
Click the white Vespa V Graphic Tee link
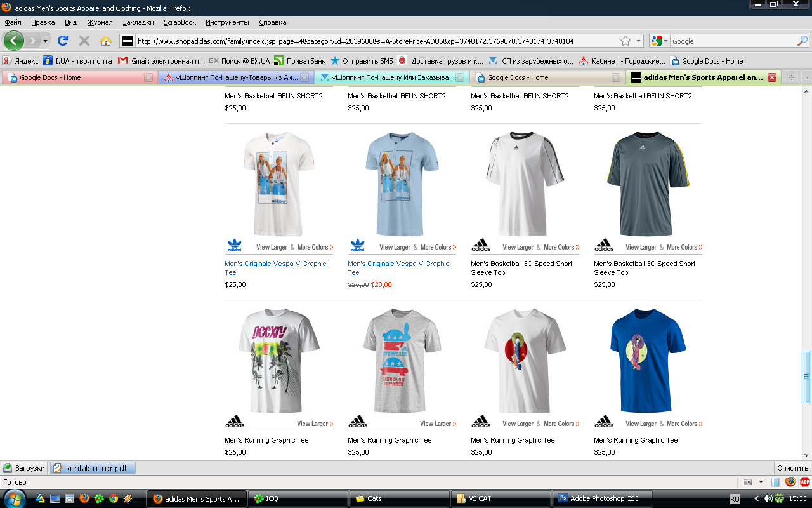pyautogui.click(x=275, y=268)
